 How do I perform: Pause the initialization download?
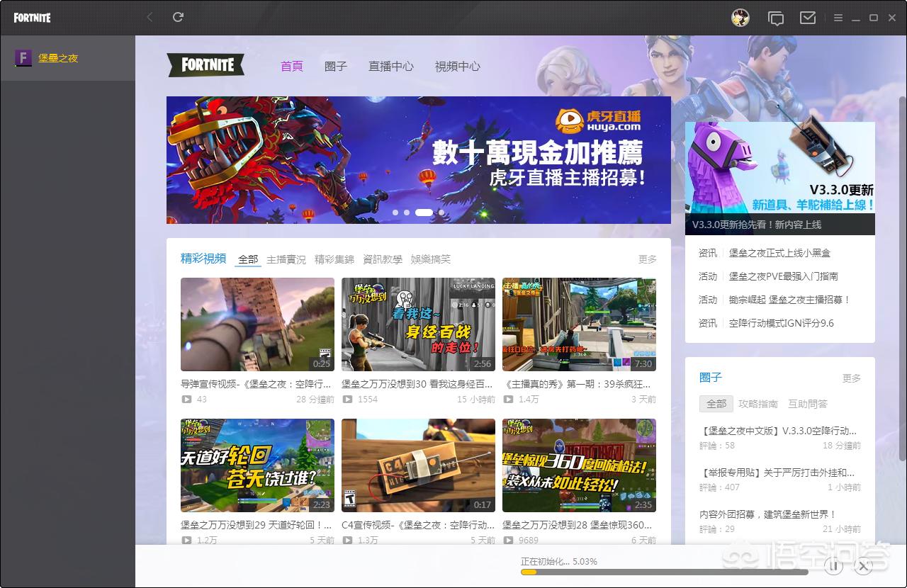coord(833,566)
